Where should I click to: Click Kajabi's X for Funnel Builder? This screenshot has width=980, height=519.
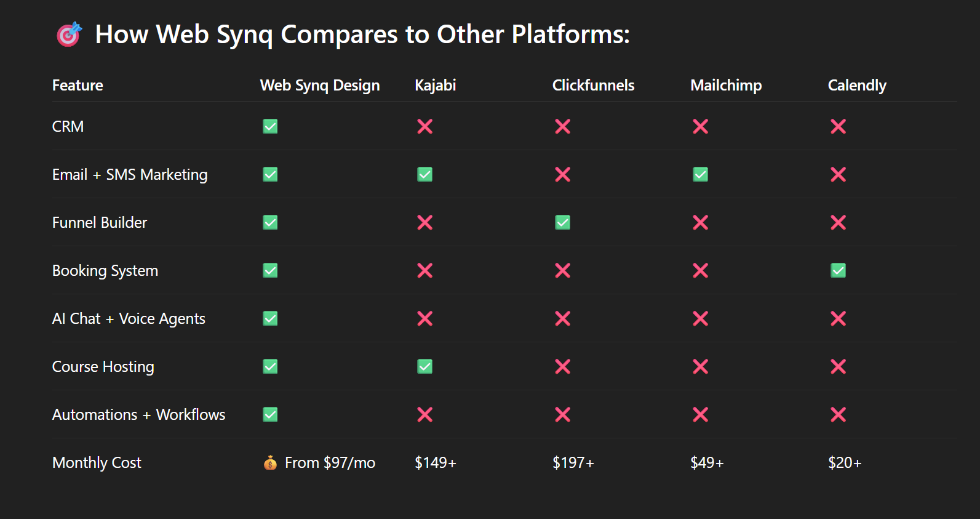425,222
